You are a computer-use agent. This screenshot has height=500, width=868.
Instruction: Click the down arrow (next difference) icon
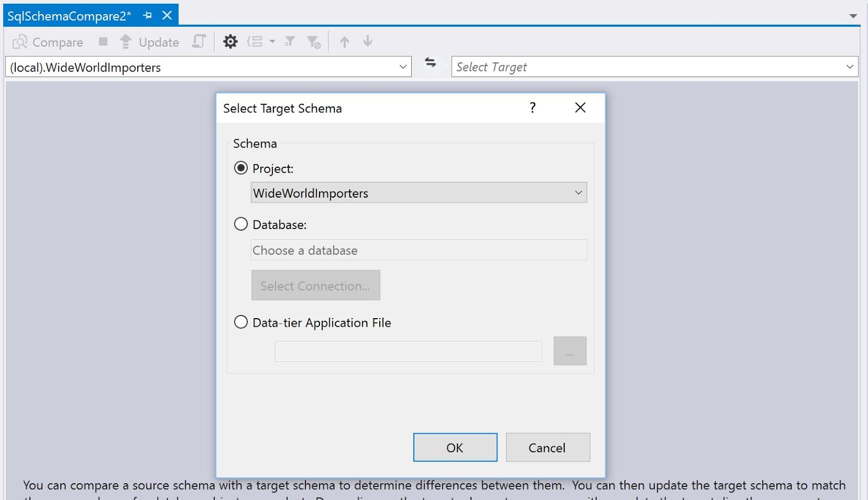point(368,41)
